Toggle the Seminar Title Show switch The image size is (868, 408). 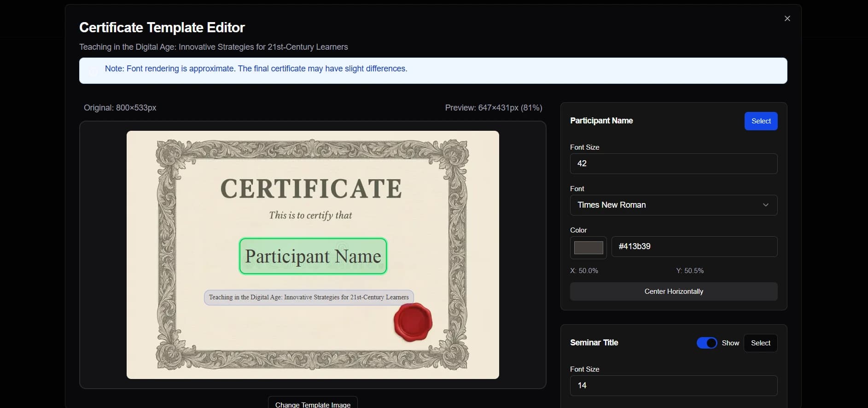coord(706,343)
